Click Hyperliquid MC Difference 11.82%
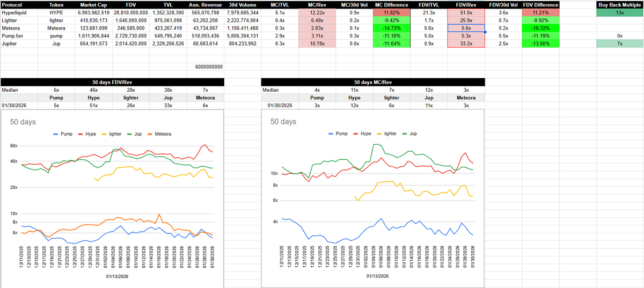 click(x=391, y=12)
